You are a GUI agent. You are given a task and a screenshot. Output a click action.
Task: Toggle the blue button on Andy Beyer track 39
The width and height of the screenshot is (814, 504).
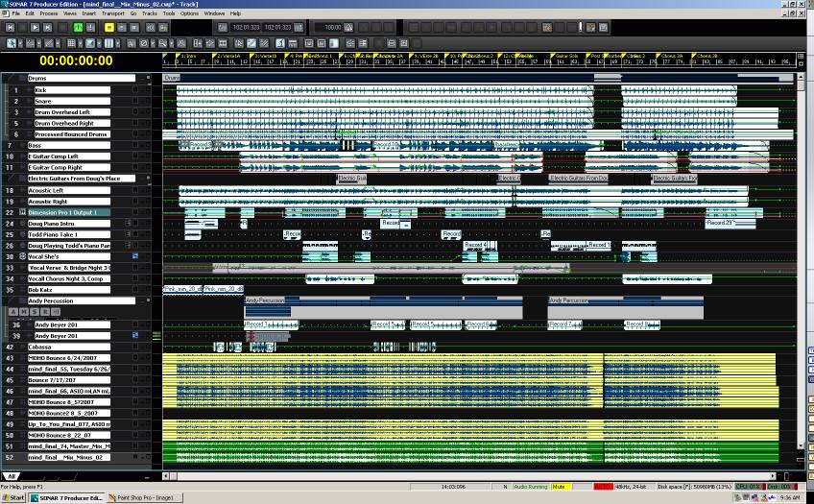tap(135, 335)
